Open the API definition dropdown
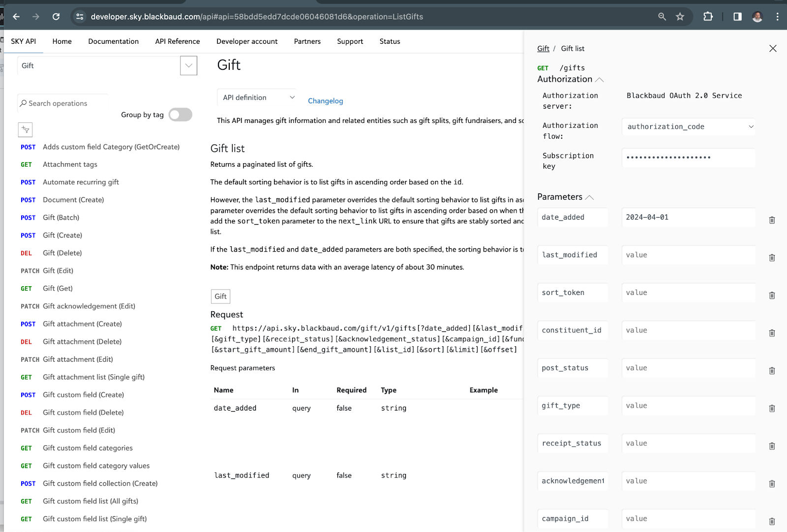 (258, 97)
